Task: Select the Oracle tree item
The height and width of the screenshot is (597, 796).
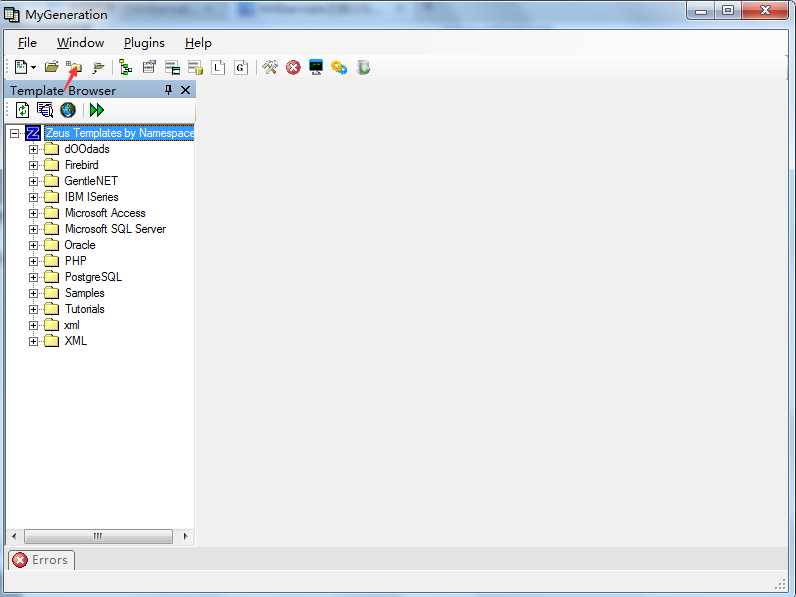Action: tap(80, 245)
